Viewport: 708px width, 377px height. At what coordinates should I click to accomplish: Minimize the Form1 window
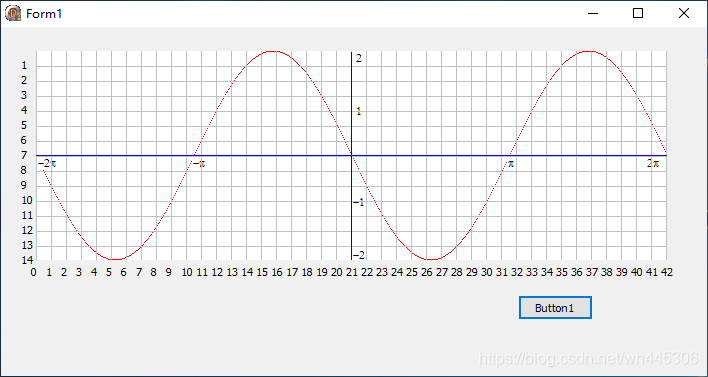coord(593,14)
